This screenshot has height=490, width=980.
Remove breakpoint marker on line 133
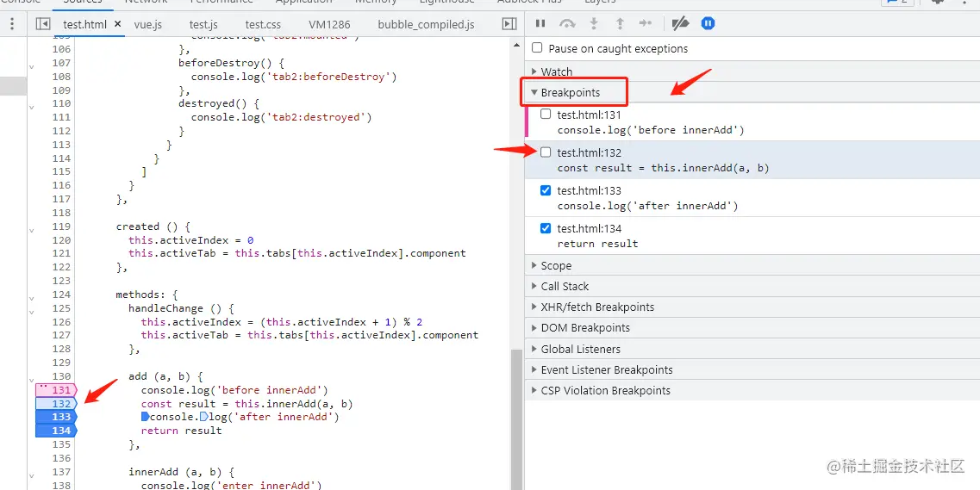[x=56, y=417]
